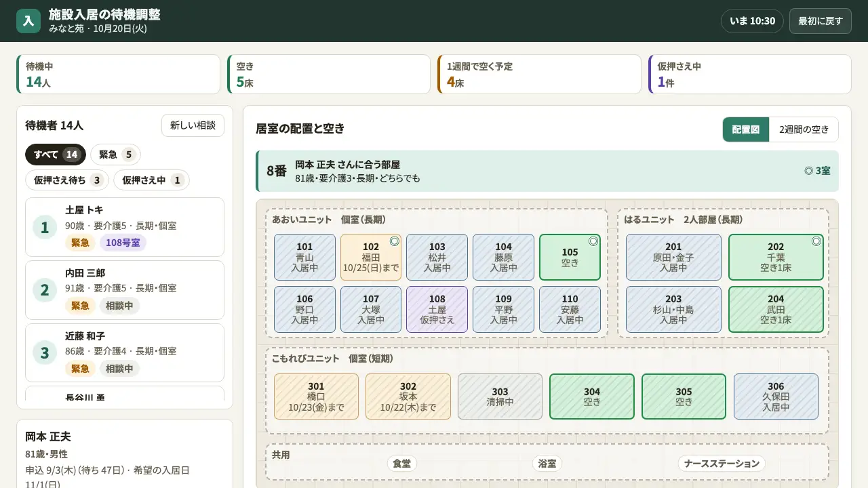868x488 pixels.
Task: Click the green 入 app logo
Action: pyautogui.click(x=28, y=21)
